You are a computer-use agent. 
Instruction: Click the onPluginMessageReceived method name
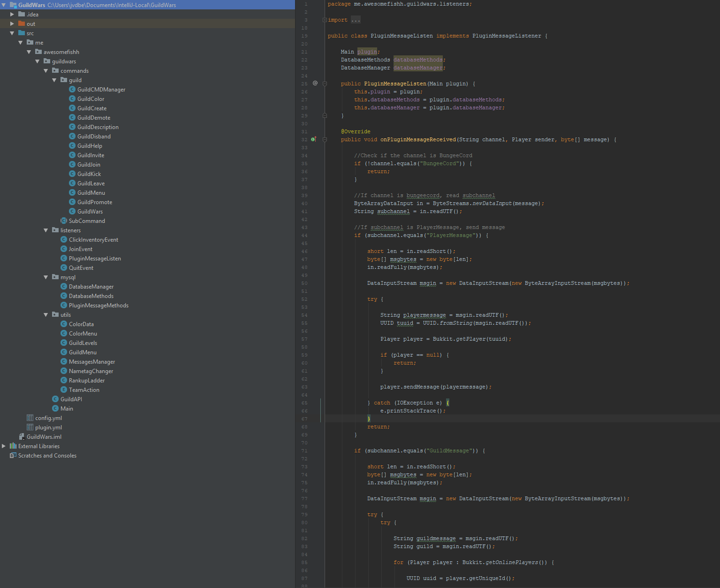[417, 139]
